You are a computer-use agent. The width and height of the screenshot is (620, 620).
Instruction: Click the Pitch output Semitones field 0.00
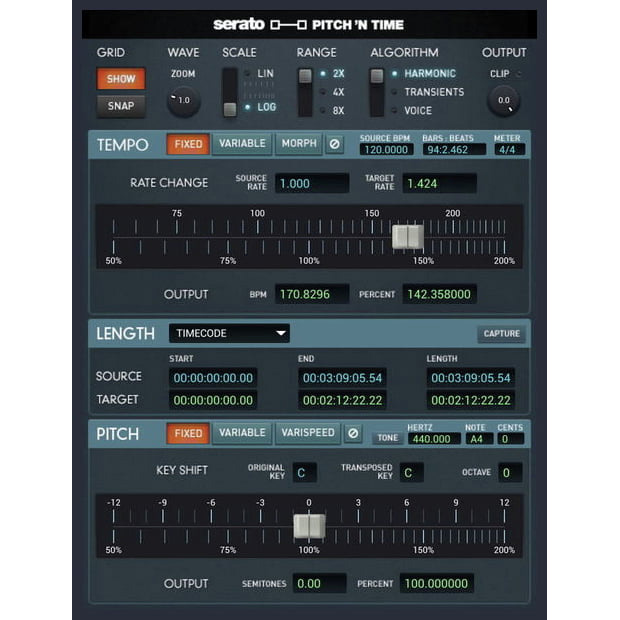coord(319,583)
